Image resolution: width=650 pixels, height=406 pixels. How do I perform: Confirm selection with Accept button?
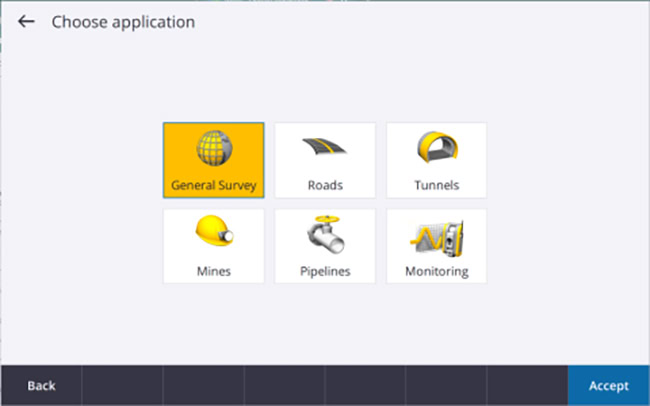coord(609,386)
